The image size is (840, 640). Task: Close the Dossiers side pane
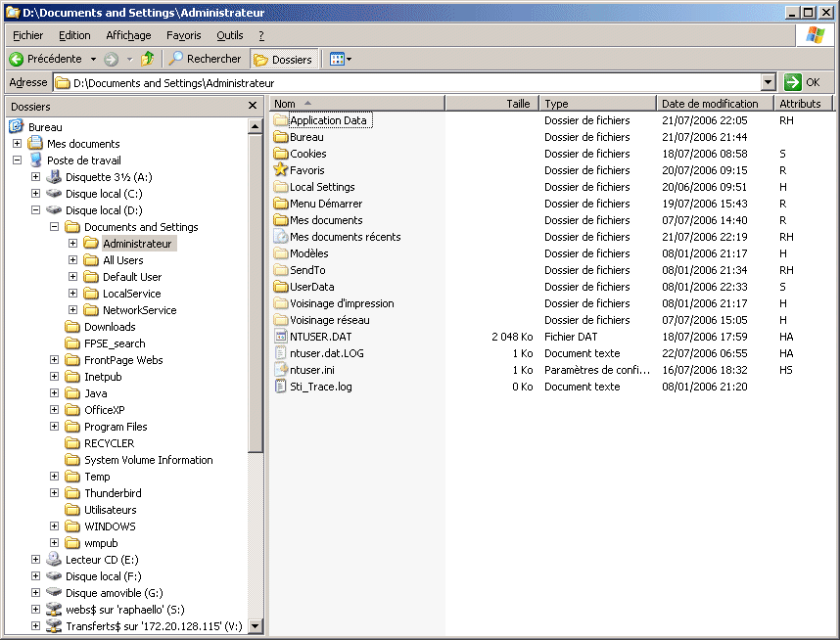tap(253, 106)
